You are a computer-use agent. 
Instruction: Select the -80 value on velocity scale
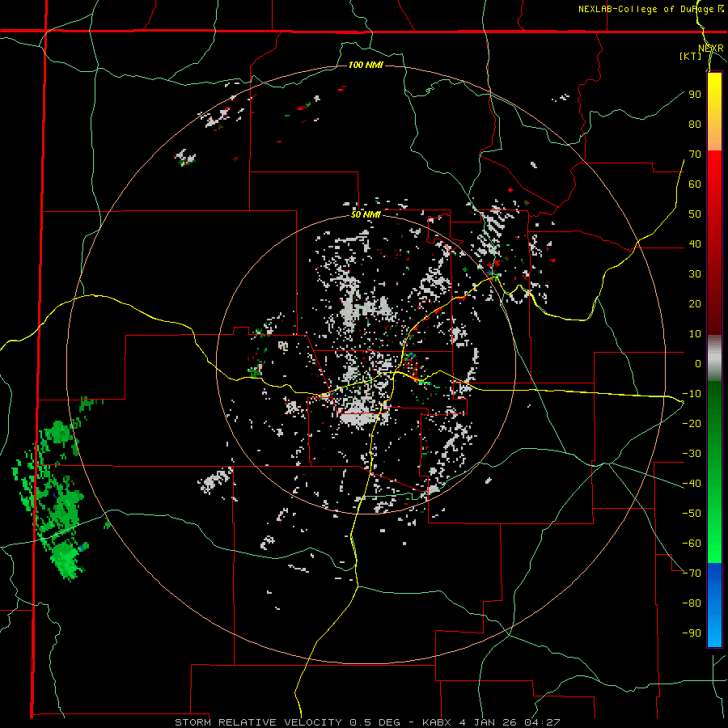click(692, 603)
